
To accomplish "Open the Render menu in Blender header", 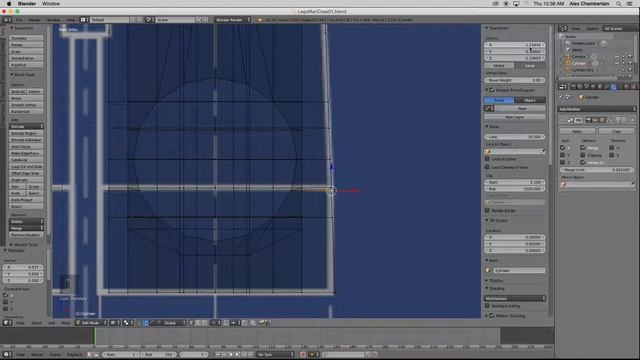I will pos(34,20).
